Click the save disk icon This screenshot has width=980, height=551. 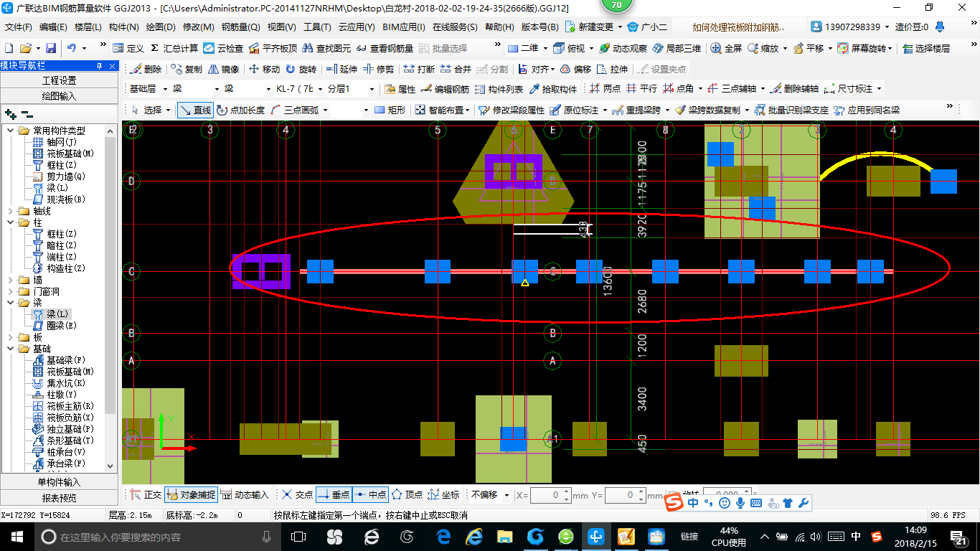coord(51,48)
